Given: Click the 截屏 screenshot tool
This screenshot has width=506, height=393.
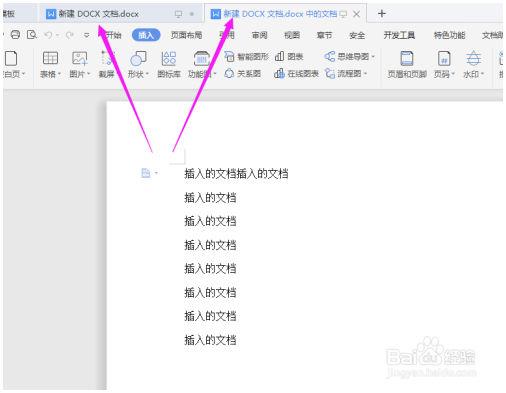Looking at the screenshot, I should 106,65.
